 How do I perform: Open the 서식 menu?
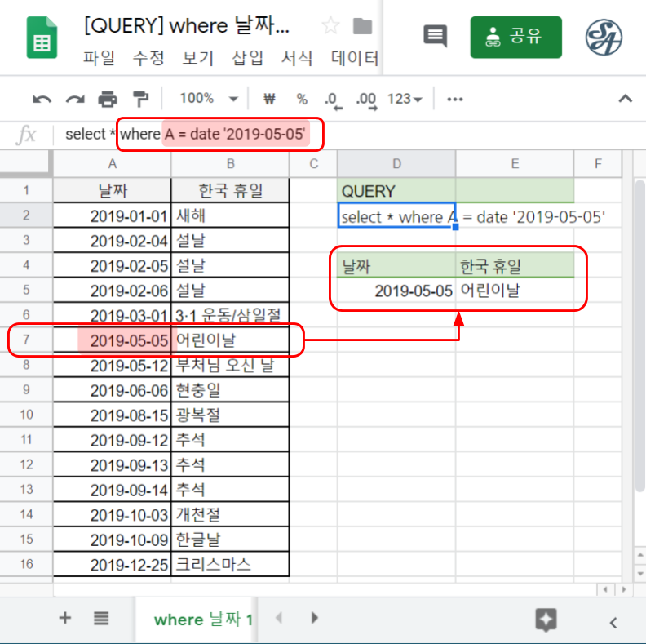coord(297,58)
